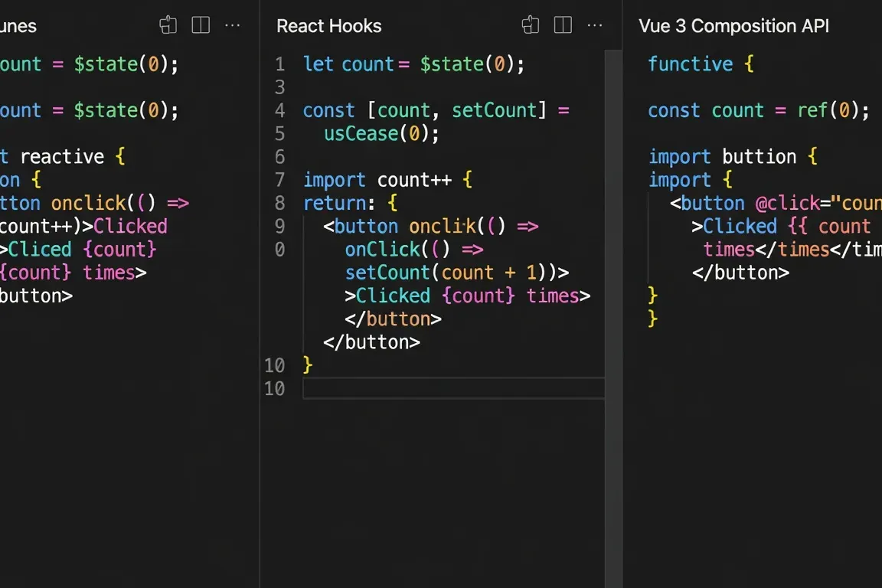The width and height of the screenshot is (882, 588).
Task: Open more actions menu in left pane
Action: (232, 25)
